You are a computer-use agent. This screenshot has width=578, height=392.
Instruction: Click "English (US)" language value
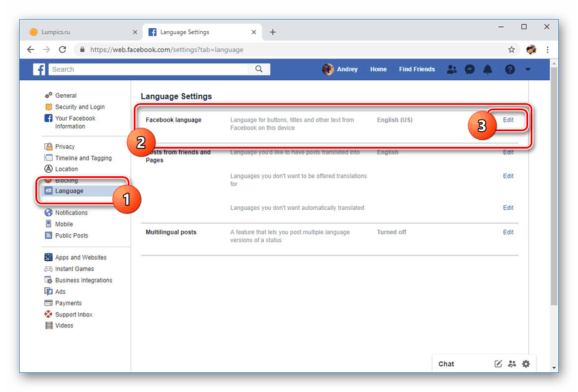395,120
